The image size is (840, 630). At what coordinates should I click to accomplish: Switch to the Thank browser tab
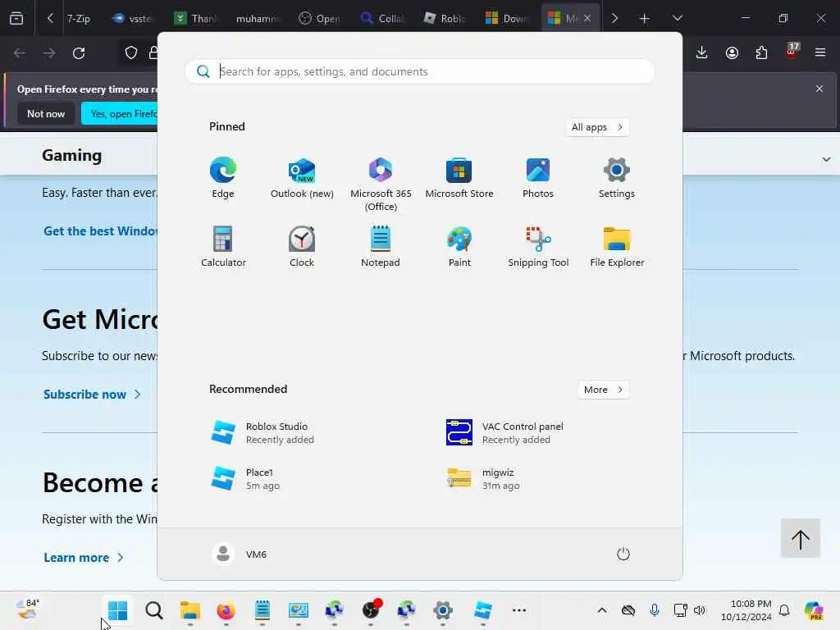[x=195, y=18]
